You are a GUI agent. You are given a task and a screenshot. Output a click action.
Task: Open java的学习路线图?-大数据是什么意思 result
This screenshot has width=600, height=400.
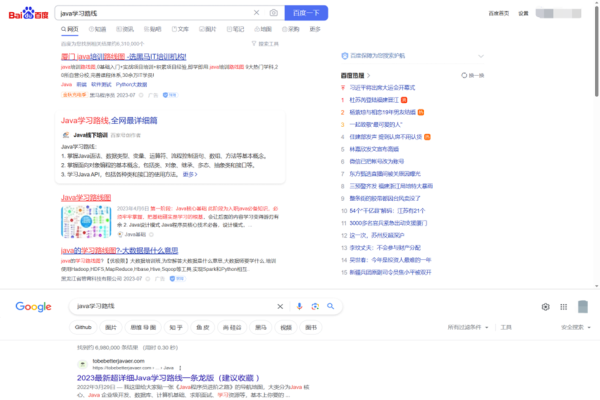point(119,250)
